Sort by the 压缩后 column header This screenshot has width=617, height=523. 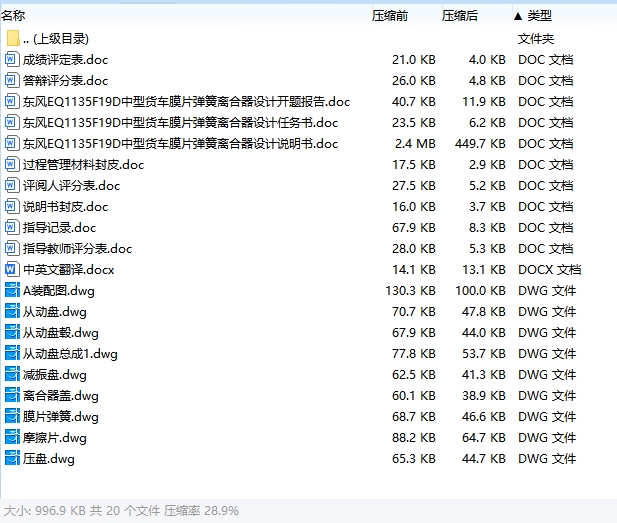460,16
